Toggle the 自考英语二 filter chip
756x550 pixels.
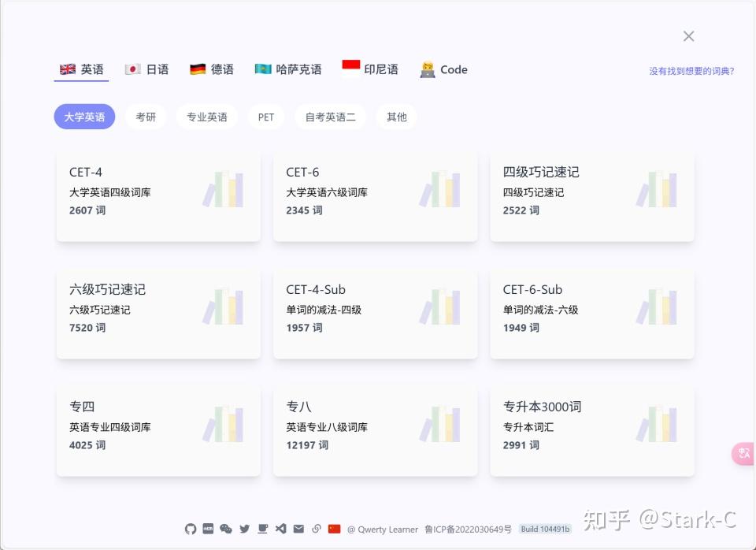pyautogui.click(x=330, y=117)
